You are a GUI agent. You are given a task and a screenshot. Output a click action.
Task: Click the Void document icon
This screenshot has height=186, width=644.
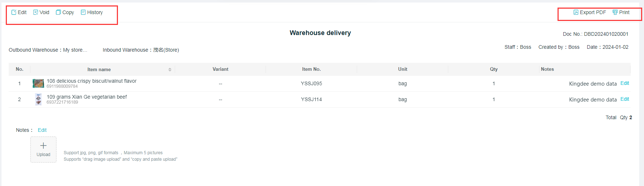pos(35,12)
